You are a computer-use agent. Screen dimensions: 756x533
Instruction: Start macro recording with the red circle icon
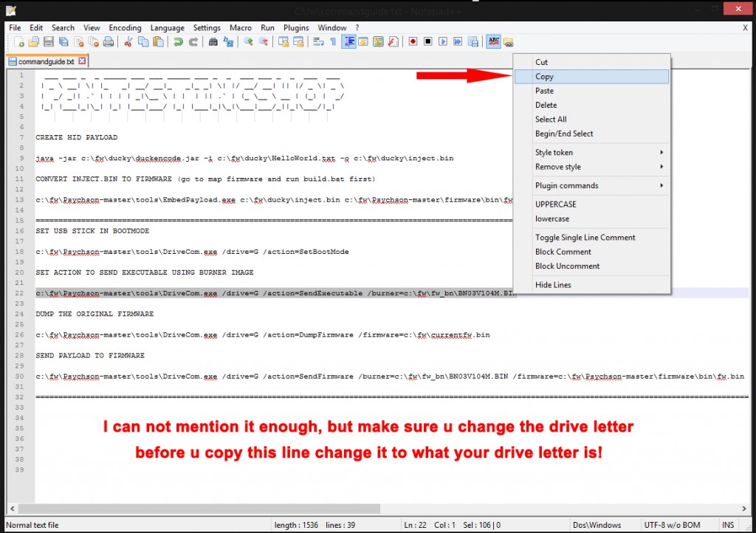413,42
